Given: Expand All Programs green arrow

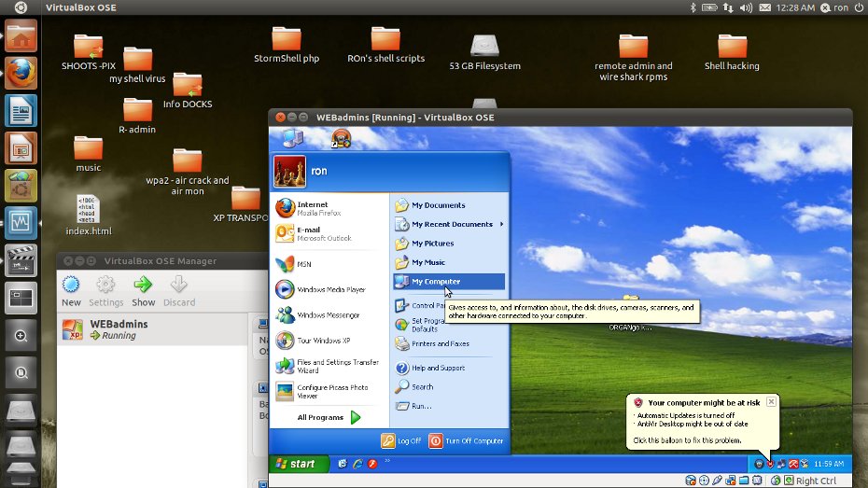Looking at the screenshot, I should pos(356,417).
